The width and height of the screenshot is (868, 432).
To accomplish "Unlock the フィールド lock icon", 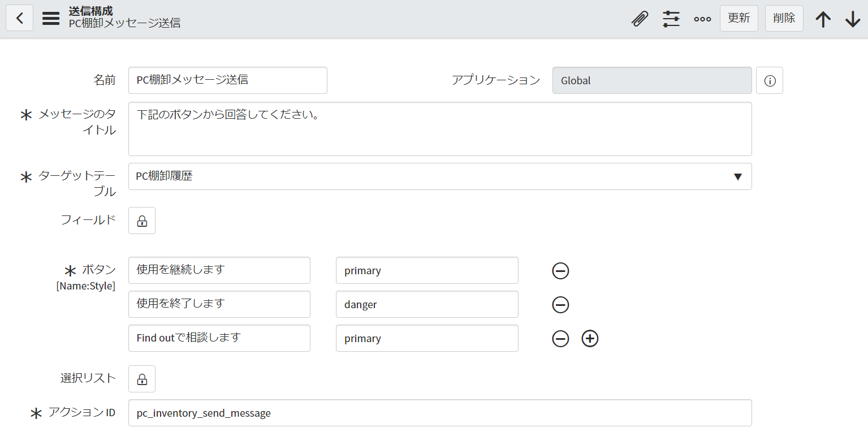I will pos(142,221).
